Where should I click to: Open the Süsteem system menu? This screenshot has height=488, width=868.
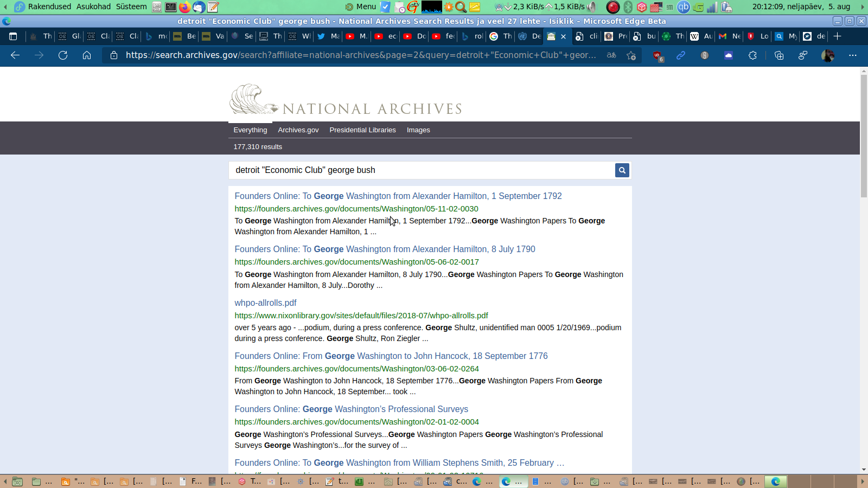pyautogui.click(x=131, y=7)
